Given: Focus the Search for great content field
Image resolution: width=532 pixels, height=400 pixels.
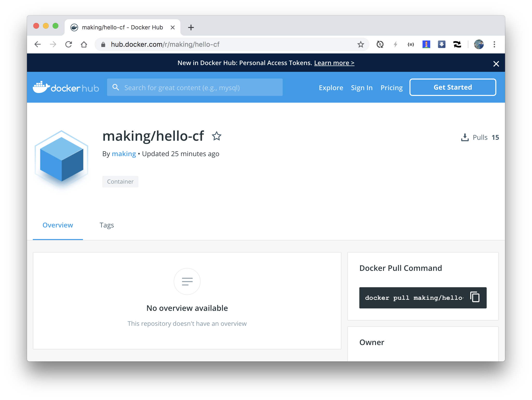Looking at the screenshot, I should click(195, 87).
